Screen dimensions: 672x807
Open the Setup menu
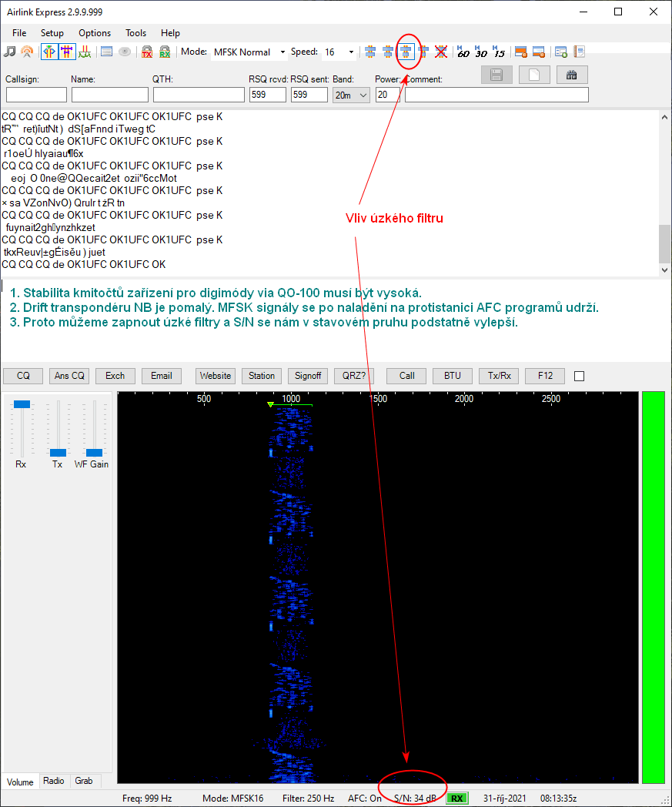click(52, 33)
